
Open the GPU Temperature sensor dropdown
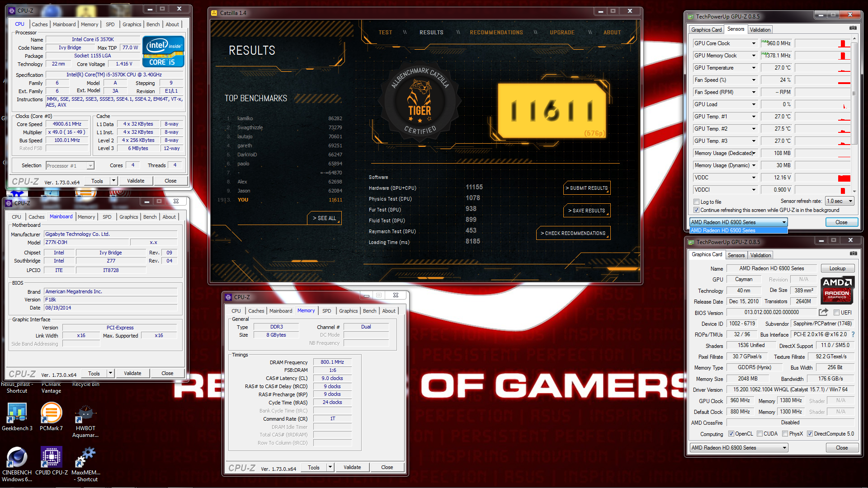(754, 68)
